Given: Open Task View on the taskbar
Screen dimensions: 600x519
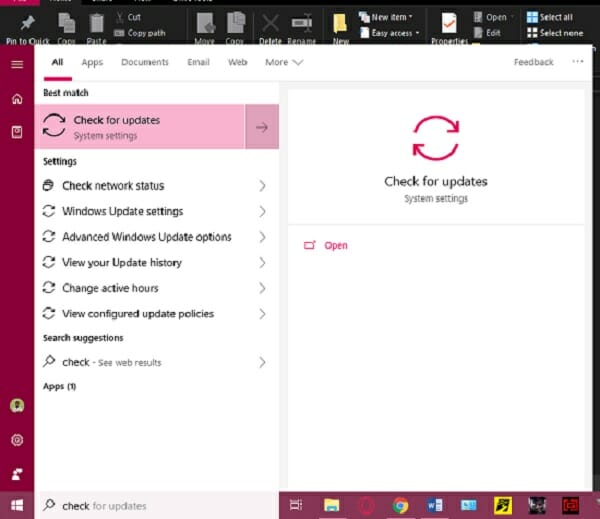Looking at the screenshot, I should coord(296,505).
